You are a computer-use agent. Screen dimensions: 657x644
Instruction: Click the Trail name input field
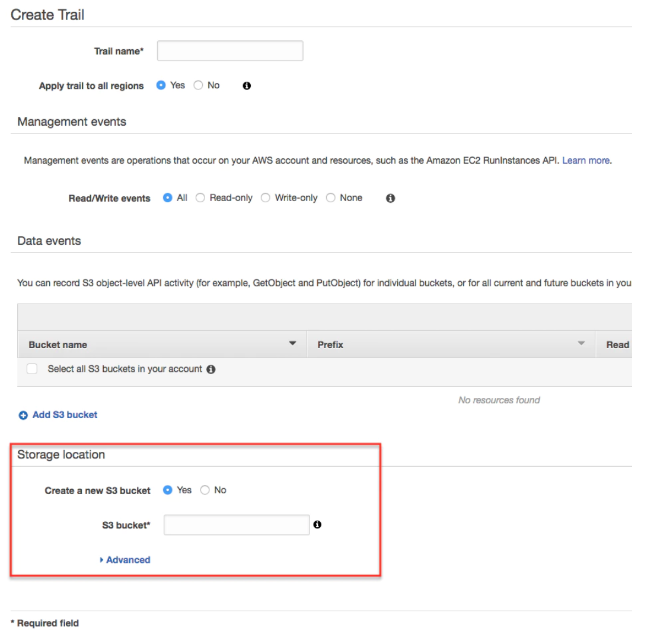(x=229, y=50)
